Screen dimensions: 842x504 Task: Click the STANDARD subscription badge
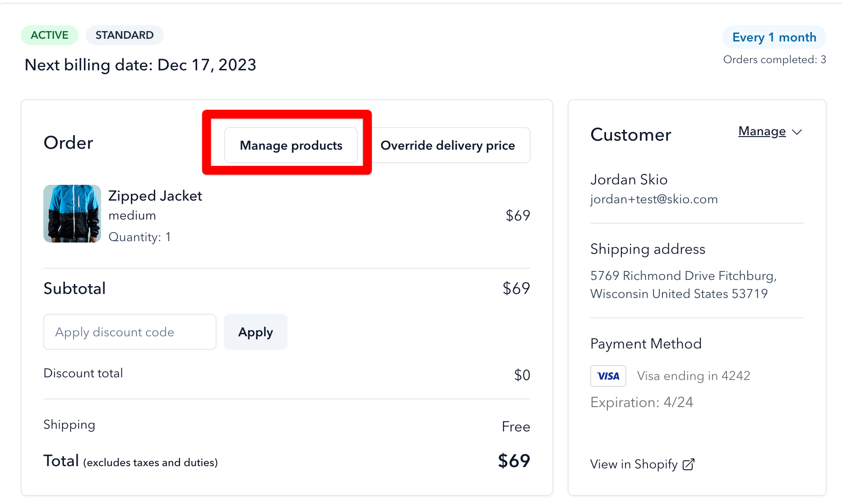(x=125, y=35)
